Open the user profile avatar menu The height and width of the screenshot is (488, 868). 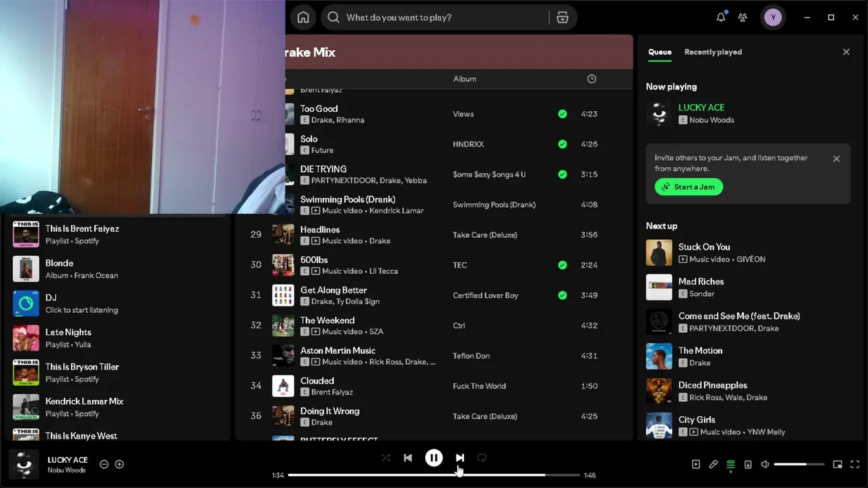coord(773,18)
